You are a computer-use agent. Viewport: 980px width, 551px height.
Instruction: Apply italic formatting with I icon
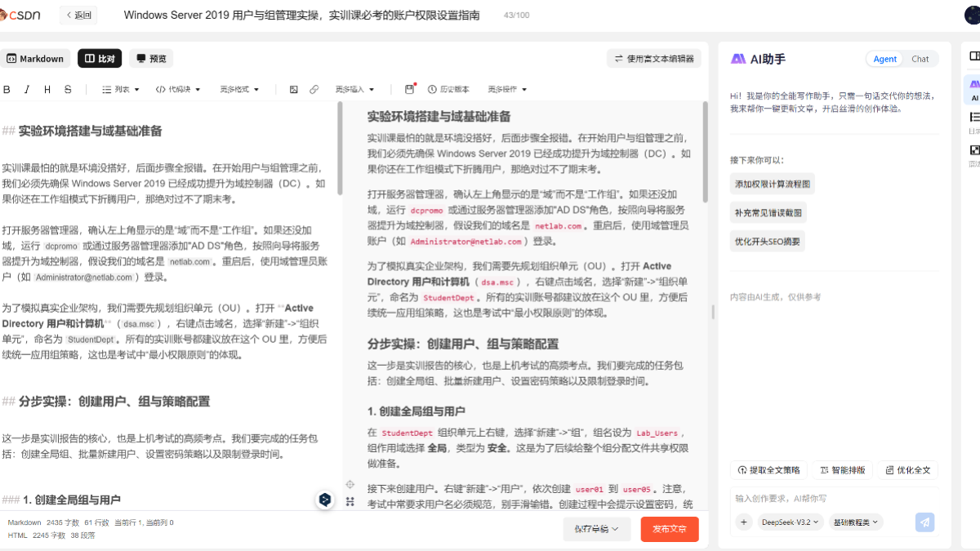tap(27, 89)
